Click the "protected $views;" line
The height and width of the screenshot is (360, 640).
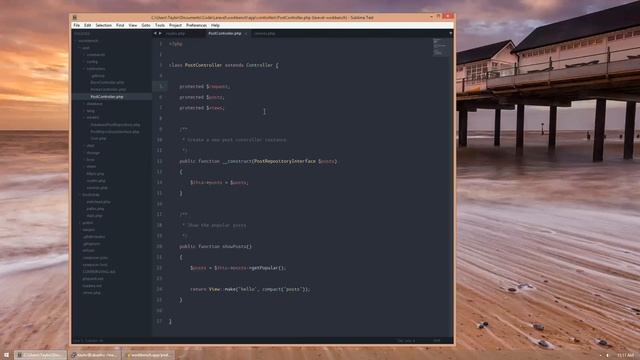(x=202, y=108)
